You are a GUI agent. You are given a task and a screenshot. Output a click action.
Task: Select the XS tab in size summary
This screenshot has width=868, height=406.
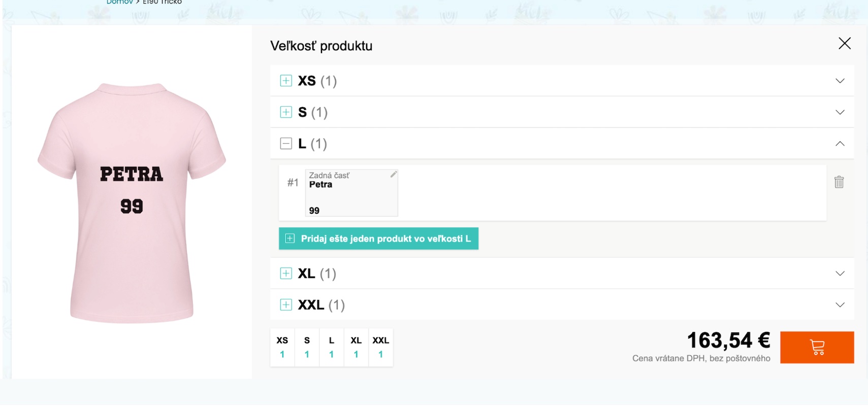282,347
